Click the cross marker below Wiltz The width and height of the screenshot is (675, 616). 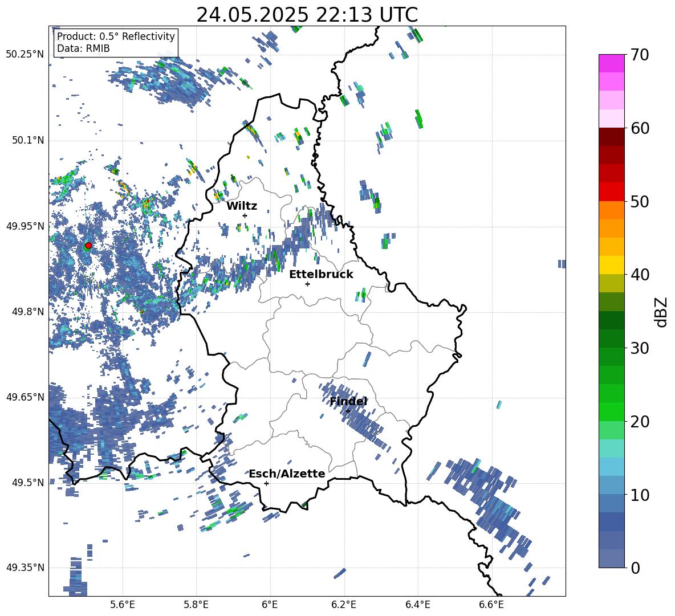tap(245, 215)
